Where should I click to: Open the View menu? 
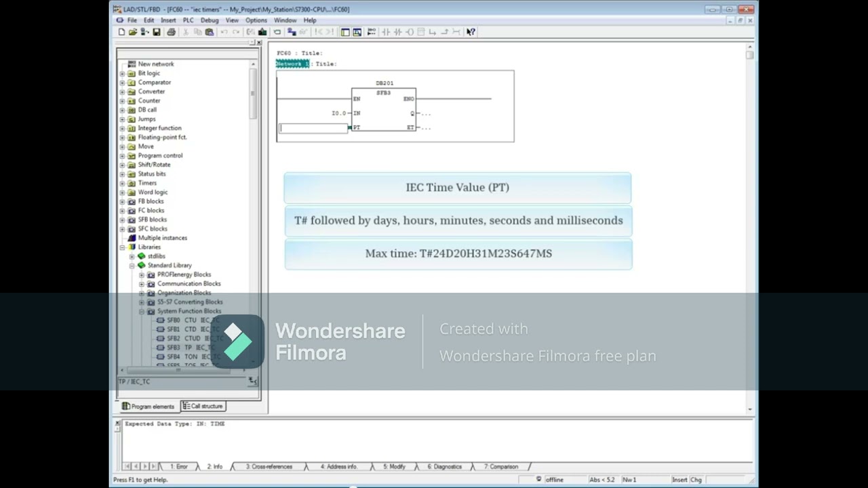[x=232, y=20]
